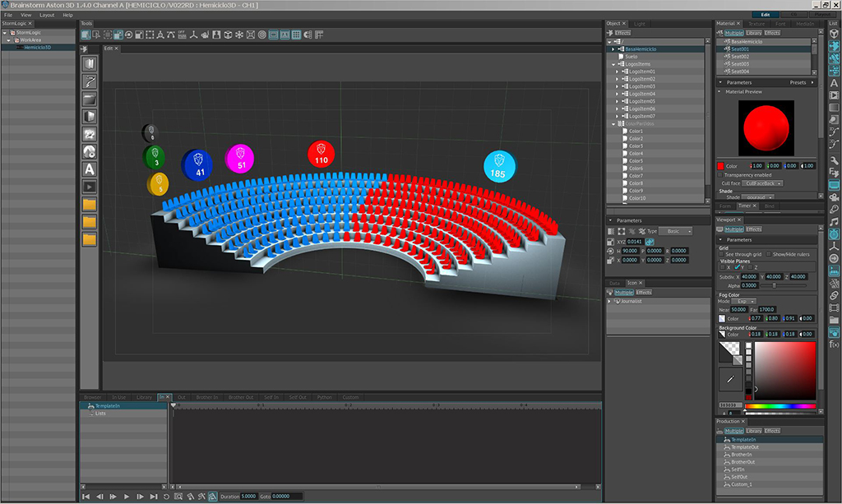Click the music note icon in List sidebar
This screenshot has height=504, width=842.
[x=834, y=221]
